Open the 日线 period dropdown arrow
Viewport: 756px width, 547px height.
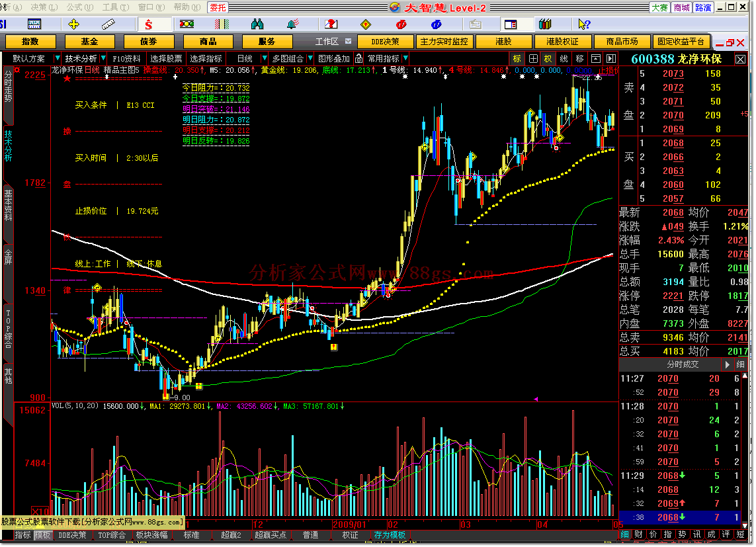(264, 59)
